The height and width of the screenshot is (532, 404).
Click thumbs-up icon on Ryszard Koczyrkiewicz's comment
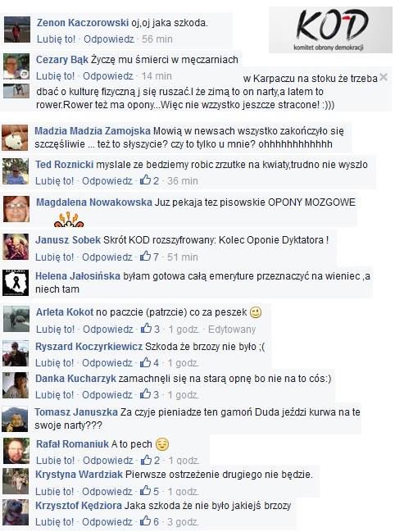pos(145,362)
